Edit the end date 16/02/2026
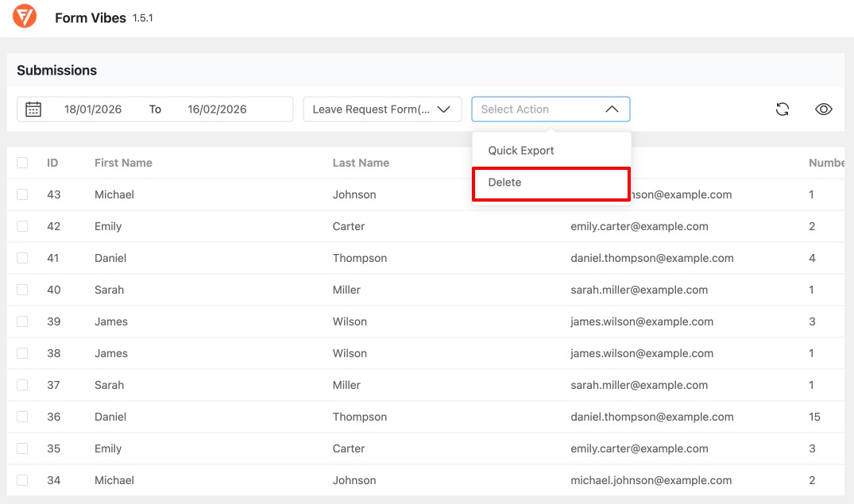Image resolution: width=854 pixels, height=504 pixels. pos(217,110)
